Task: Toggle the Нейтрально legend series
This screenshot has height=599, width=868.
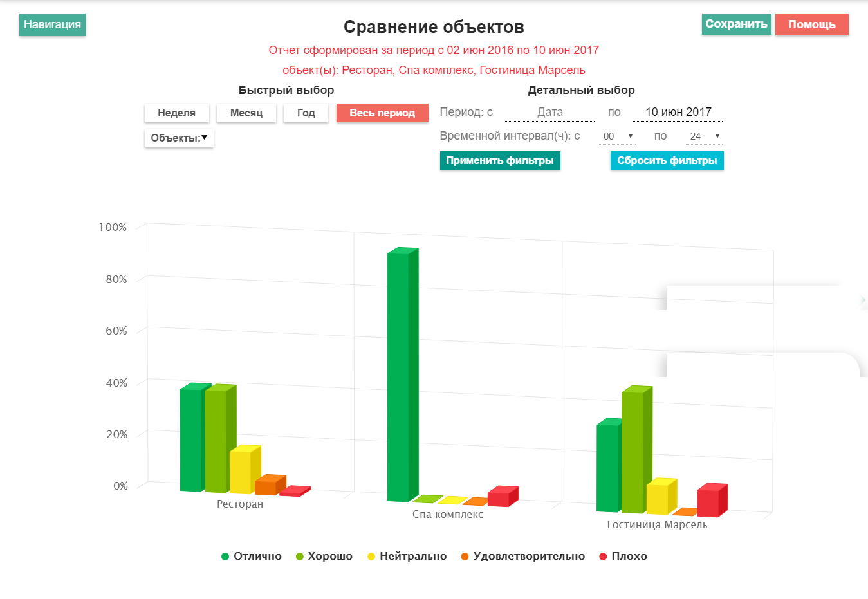Action: click(x=407, y=557)
